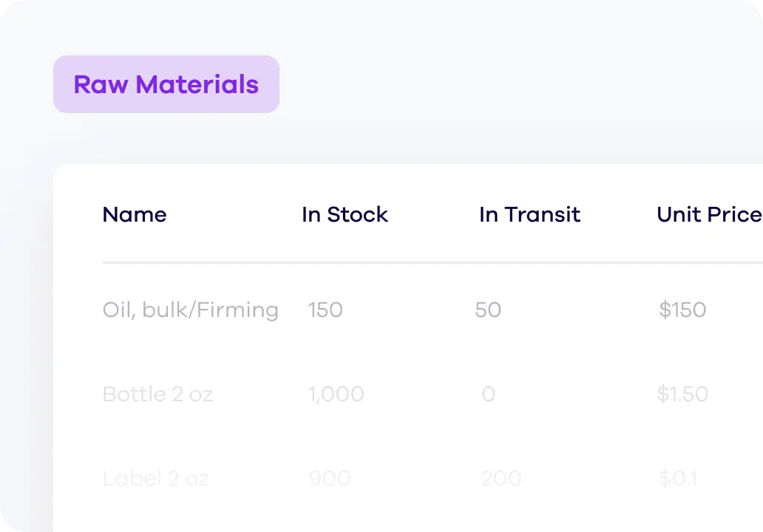Click Oil's Unit Price of $150

point(682,310)
